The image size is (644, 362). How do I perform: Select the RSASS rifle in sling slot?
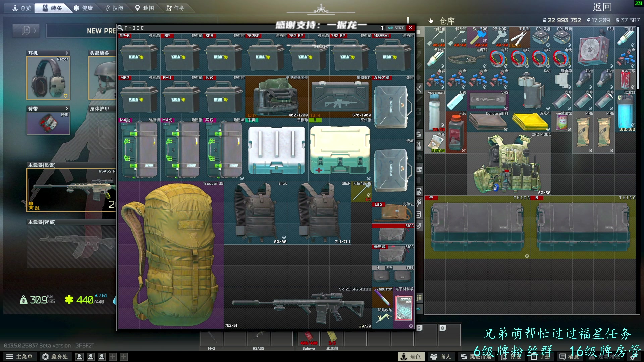pos(71,190)
